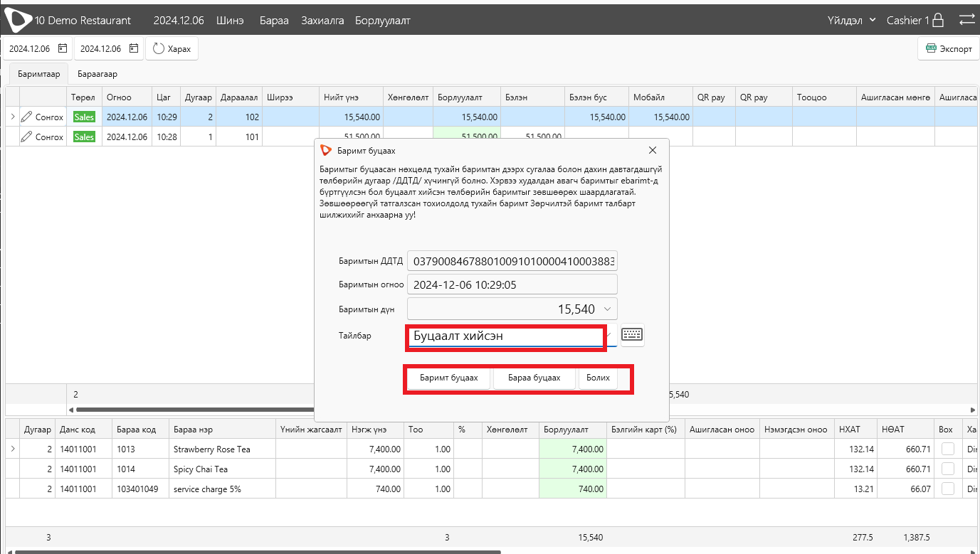The width and height of the screenshot is (980, 554).
Task: Expand the row arrow for receipt 102
Action: pyautogui.click(x=12, y=117)
